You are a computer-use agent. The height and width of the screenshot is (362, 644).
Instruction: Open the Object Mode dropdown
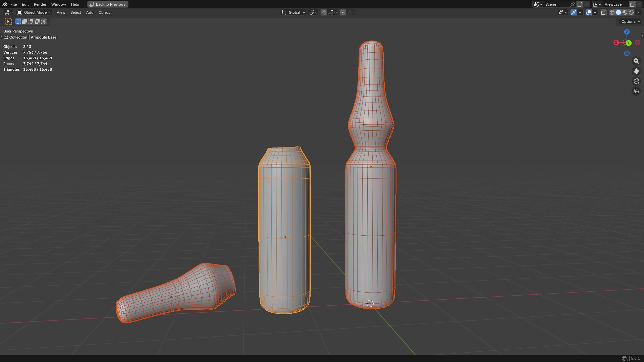(35, 12)
